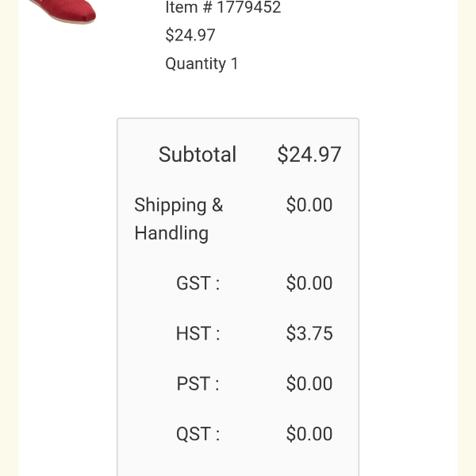
Task: Click the QST label
Action: 198,433
